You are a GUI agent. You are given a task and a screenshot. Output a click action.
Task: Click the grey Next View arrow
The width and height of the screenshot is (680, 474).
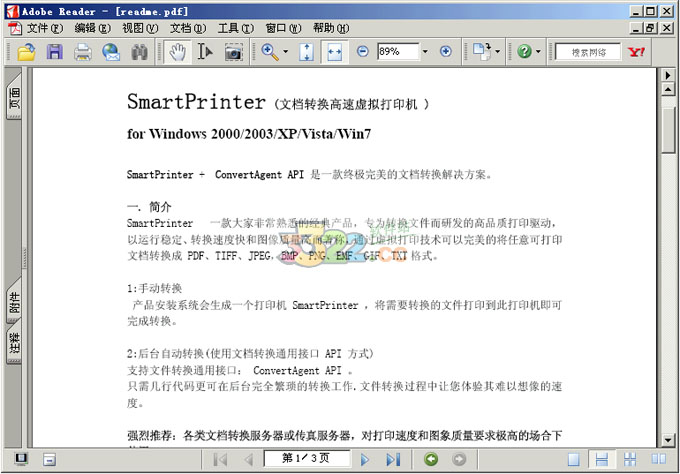(459, 459)
